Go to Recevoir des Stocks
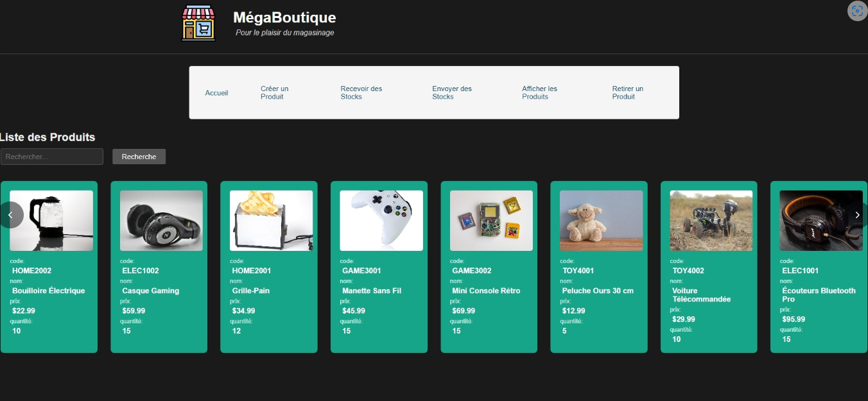This screenshot has height=401, width=868. point(361,92)
